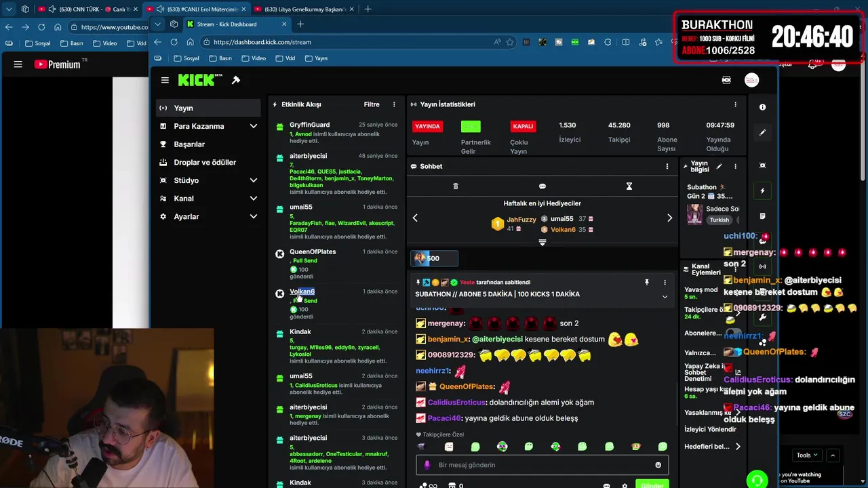This screenshot has height=488, width=868.
Task: Click GryffinGuard in the activity feed
Action: click(310, 125)
